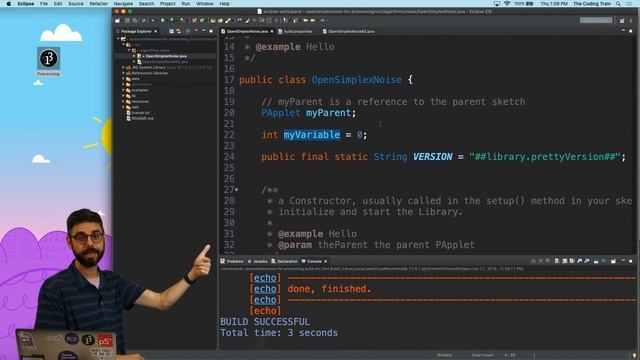Click the lightbulb tip icon in status bar
Image resolution: width=640 pixels, height=360 pixels.
coord(634,356)
